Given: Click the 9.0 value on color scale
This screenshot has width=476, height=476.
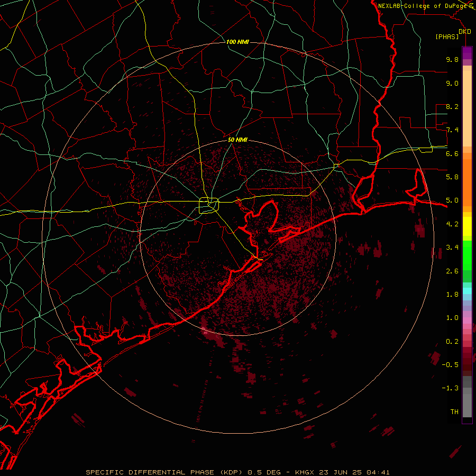Looking at the screenshot, I should 452,83.
